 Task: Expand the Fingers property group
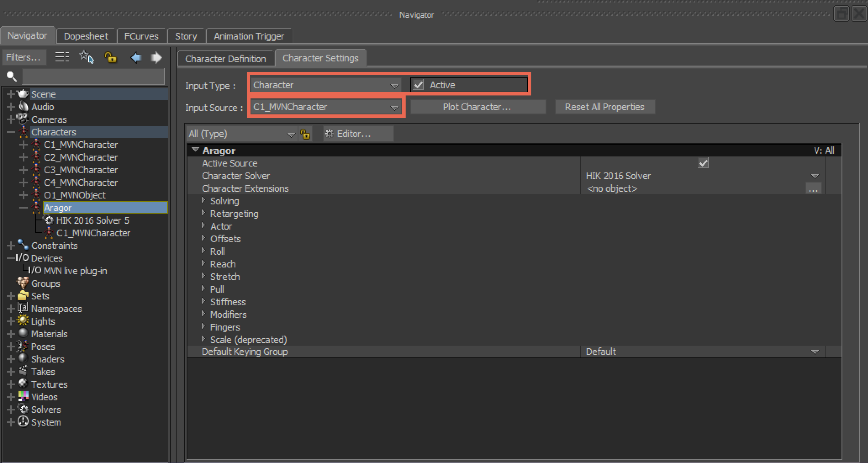tap(203, 326)
